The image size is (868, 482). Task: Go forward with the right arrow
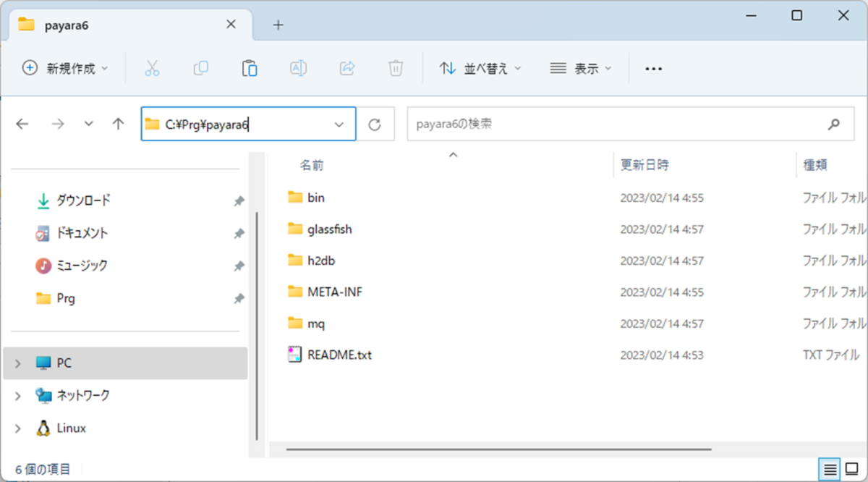(58, 124)
